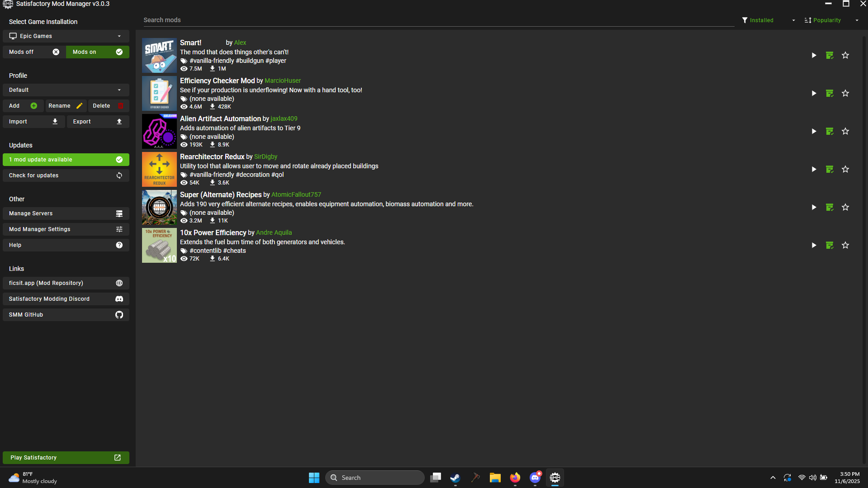Click installed icon for Efficiency Checker Mod
This screenshot has height=488, width=868.
(830, 93)
